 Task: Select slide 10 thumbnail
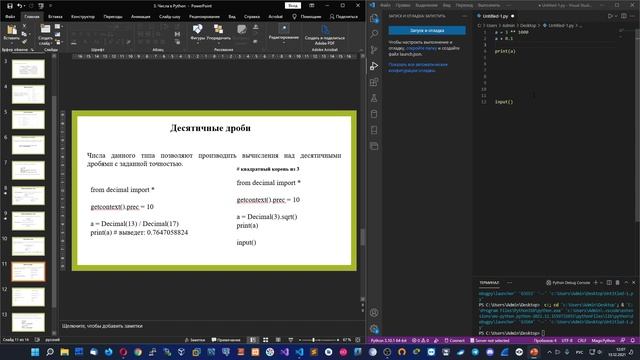[28, 246]
